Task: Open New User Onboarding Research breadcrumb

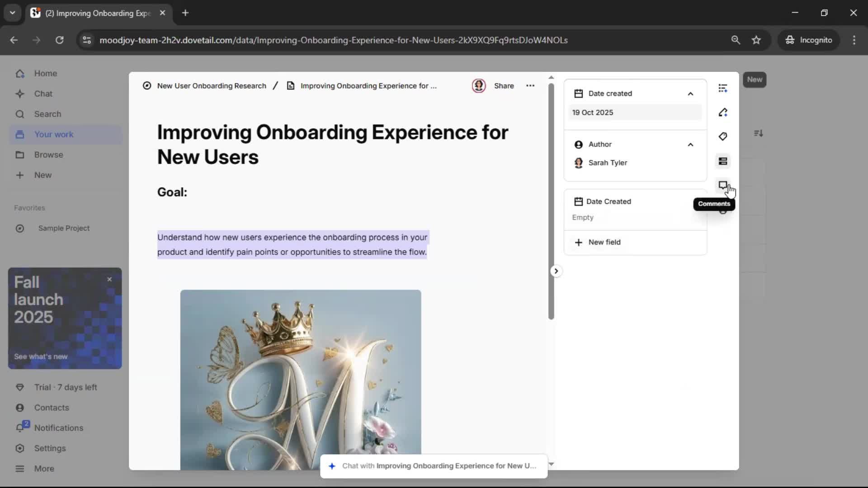Action: [x=211, y=86]
